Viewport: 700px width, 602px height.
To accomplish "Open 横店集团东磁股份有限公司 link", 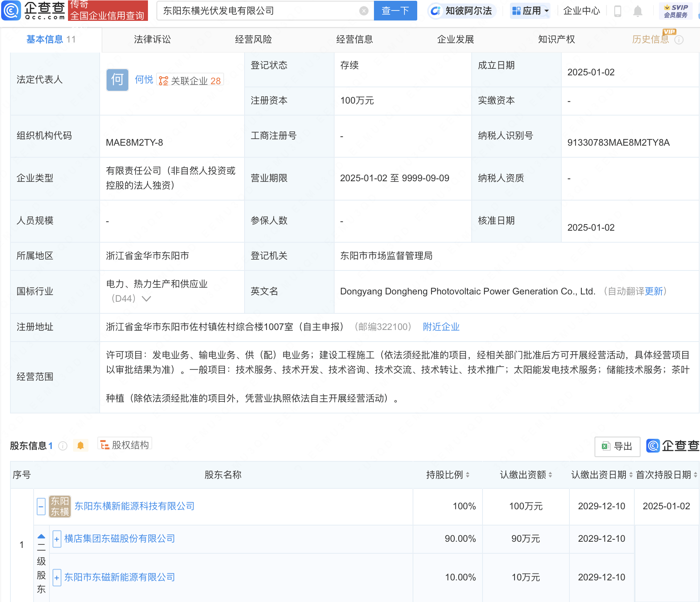I will [120, 539].
